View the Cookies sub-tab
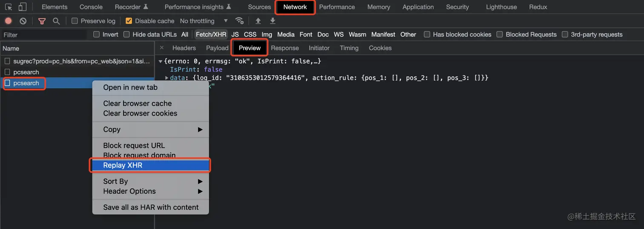 click(380, 48)
